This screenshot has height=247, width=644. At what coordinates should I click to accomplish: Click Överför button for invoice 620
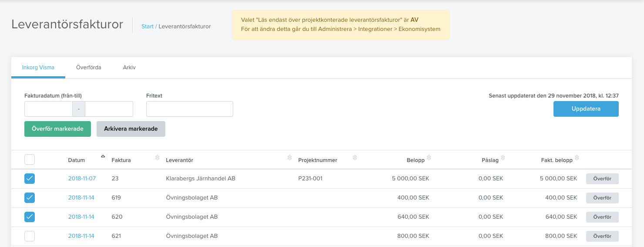coord(602,217)
